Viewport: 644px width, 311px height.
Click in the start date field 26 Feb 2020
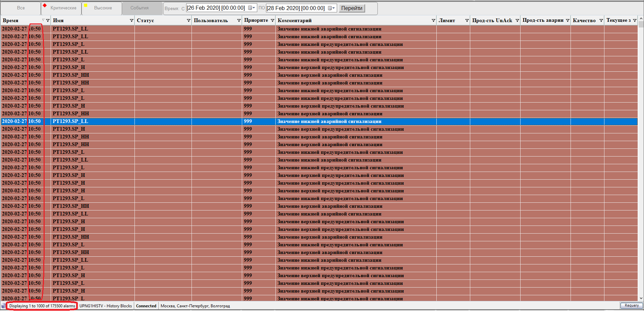[216, 8]
